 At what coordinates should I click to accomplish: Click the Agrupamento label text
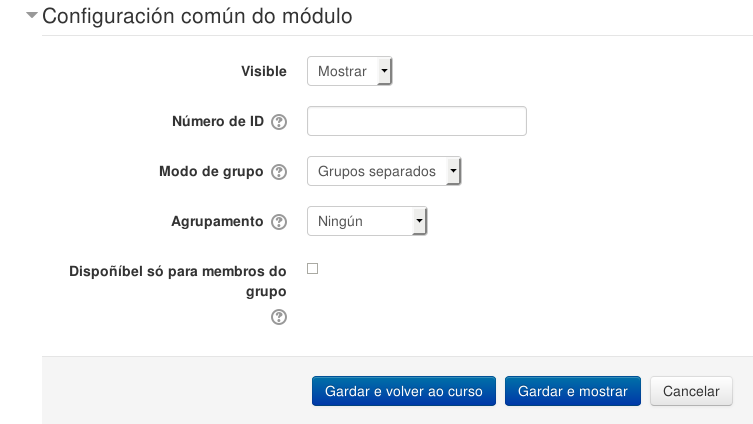click(x=217, y=222)
